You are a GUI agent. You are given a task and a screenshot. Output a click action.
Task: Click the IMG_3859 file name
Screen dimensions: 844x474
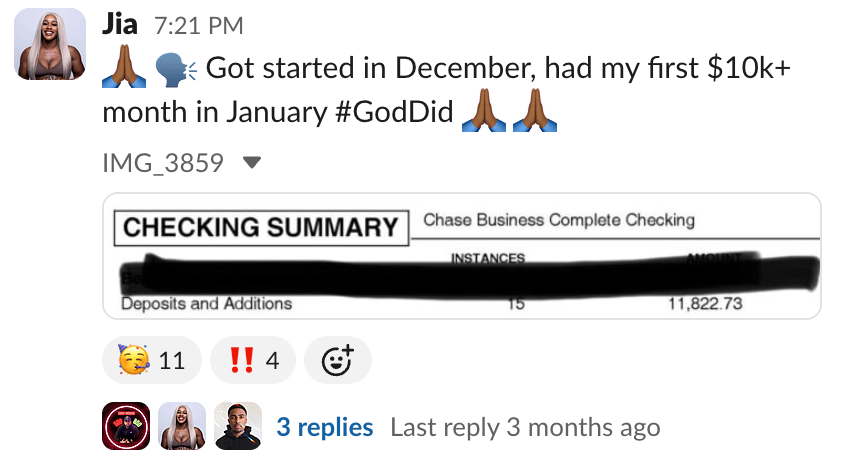point(163,162)
